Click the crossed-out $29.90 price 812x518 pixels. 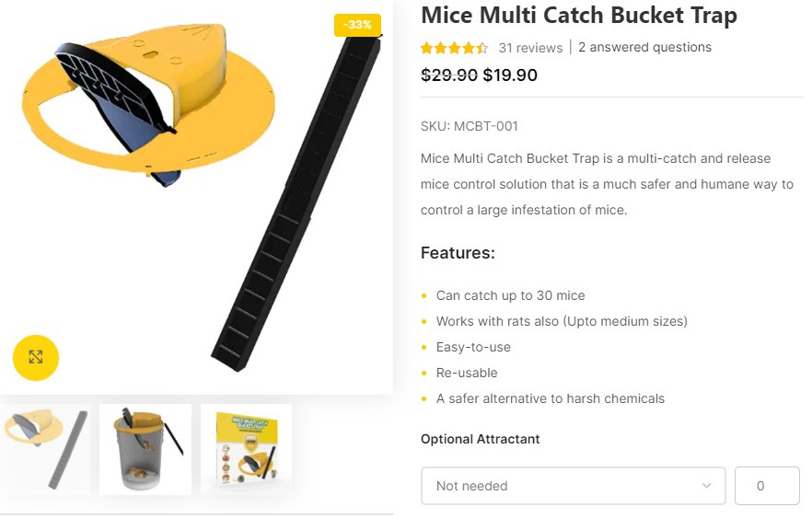pos(449,75)
